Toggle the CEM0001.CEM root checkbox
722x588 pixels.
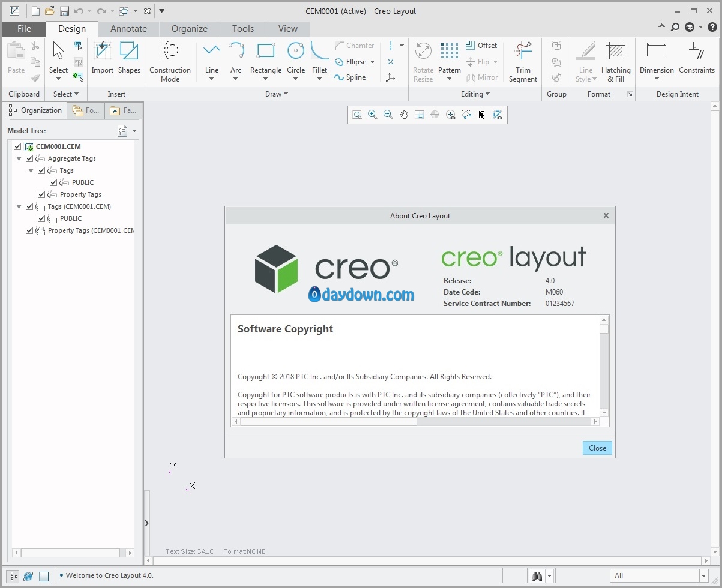[17, 146]
